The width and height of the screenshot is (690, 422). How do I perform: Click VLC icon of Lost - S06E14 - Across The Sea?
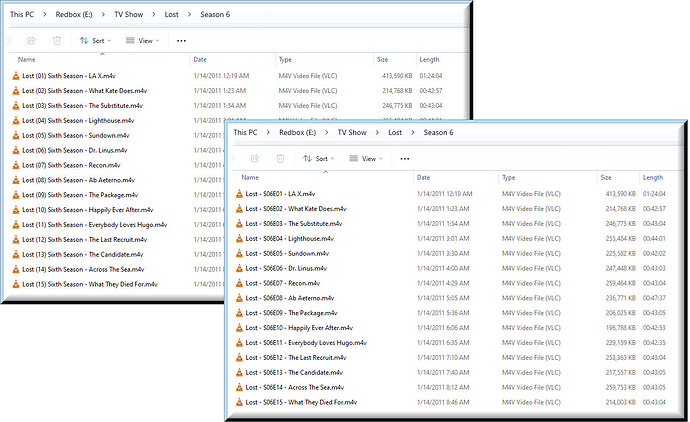(239, 387)
